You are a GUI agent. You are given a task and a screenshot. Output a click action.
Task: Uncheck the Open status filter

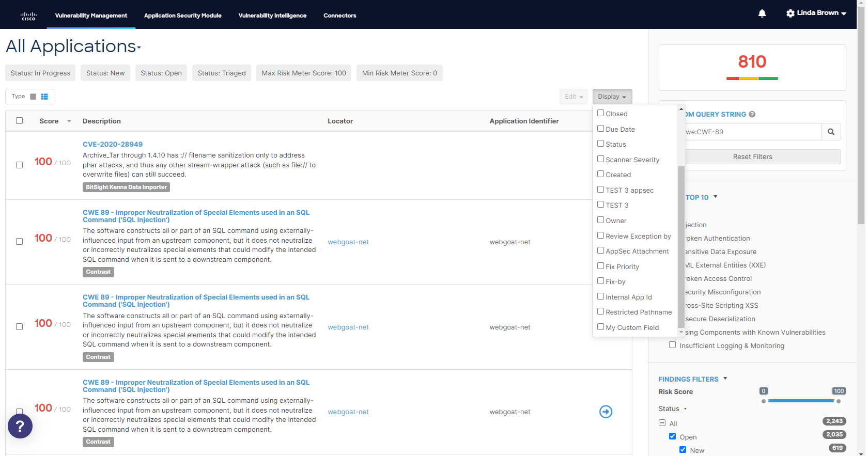click(x=672, y=436)
